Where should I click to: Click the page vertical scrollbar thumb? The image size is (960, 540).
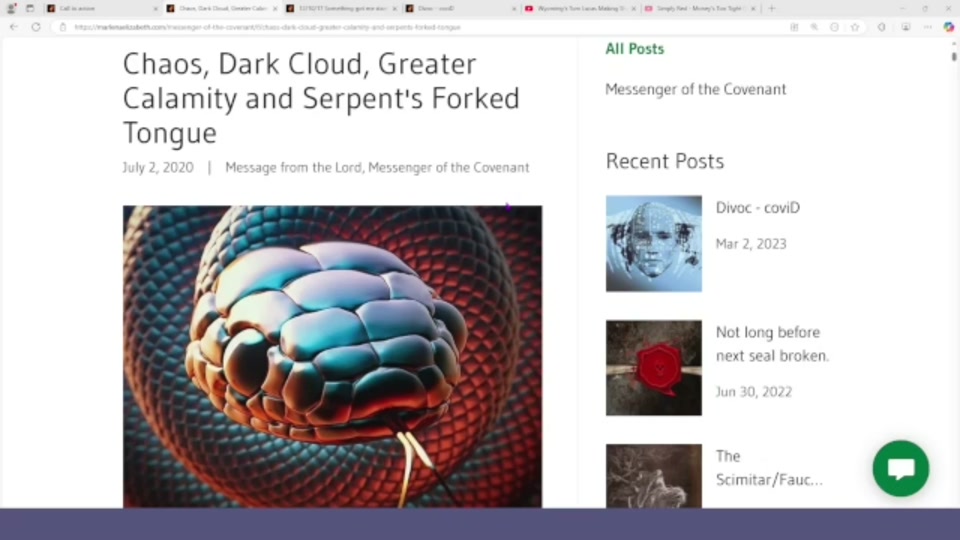click(954, 56)
